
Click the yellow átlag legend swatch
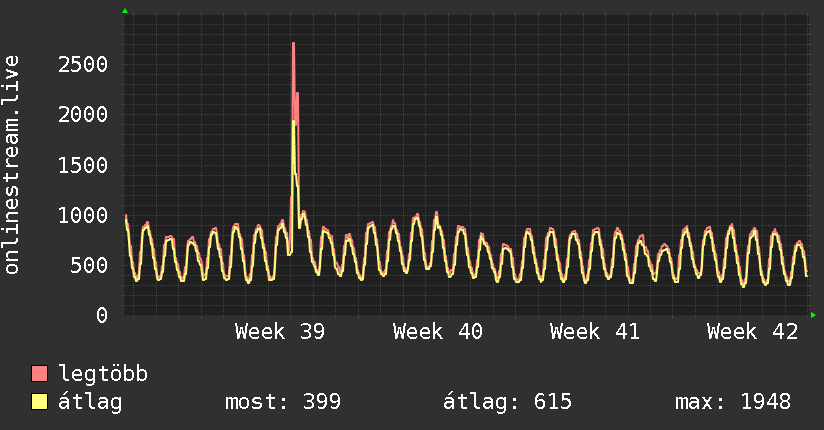coord(39,402)
